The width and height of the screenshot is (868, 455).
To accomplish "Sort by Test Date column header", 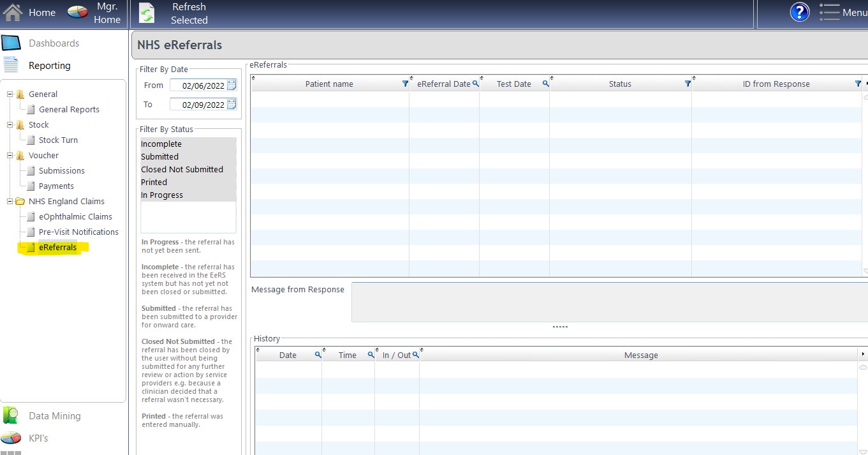I will click(513, 84).
